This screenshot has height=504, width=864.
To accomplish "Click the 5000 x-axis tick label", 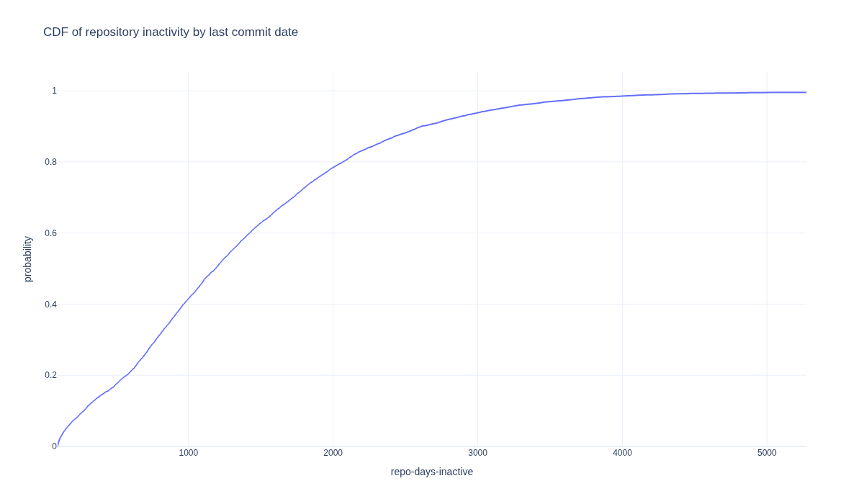I will 767,453.
